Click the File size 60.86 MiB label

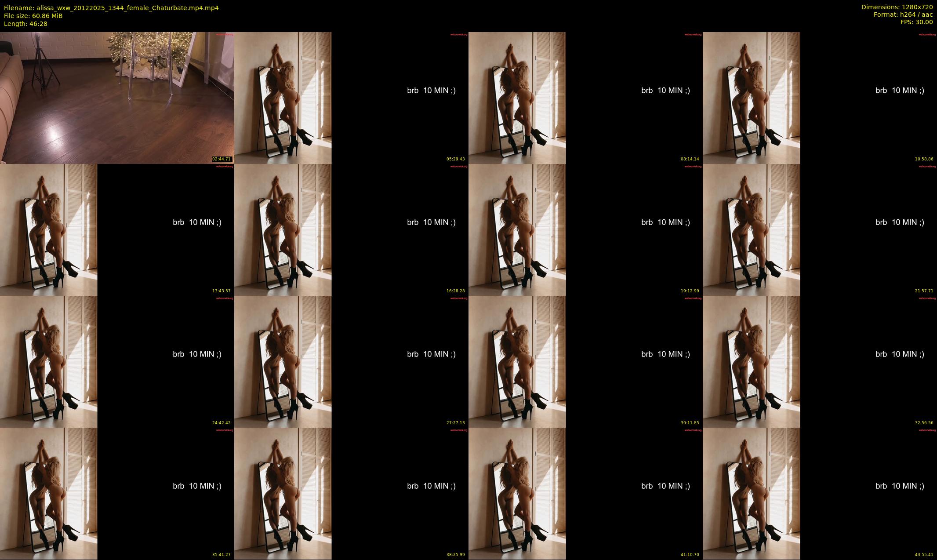(33, 16)
